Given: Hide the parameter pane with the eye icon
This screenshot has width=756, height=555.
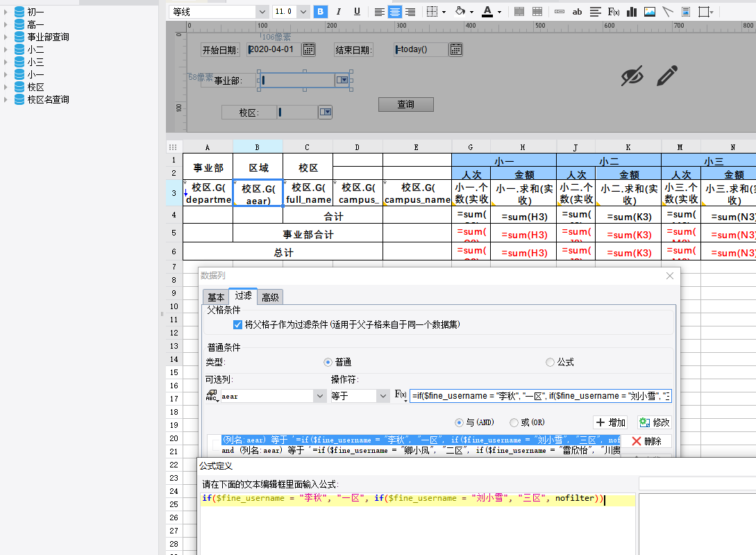Looking at the screenshot, I should pos(632,76).
